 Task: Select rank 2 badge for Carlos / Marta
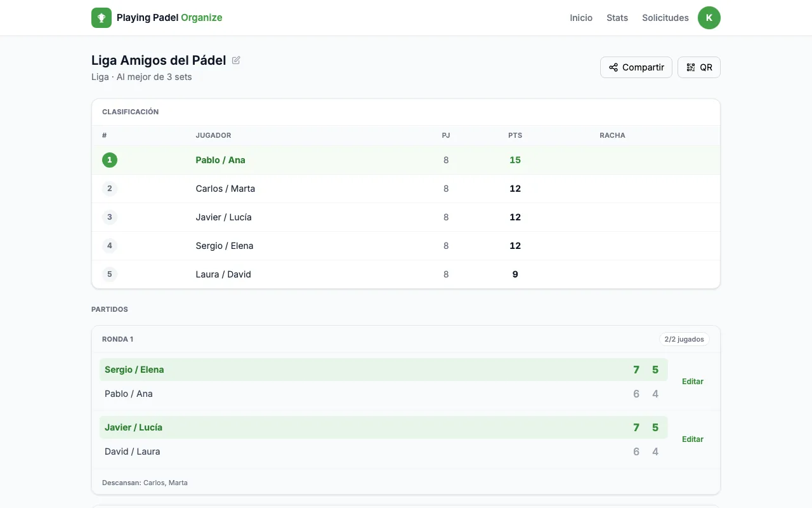(x=110, y=189)
